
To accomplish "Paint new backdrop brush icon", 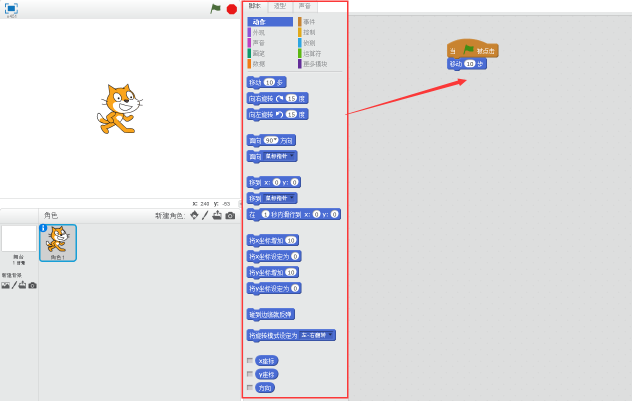I will pyautogui.click(x=14, y=285).
